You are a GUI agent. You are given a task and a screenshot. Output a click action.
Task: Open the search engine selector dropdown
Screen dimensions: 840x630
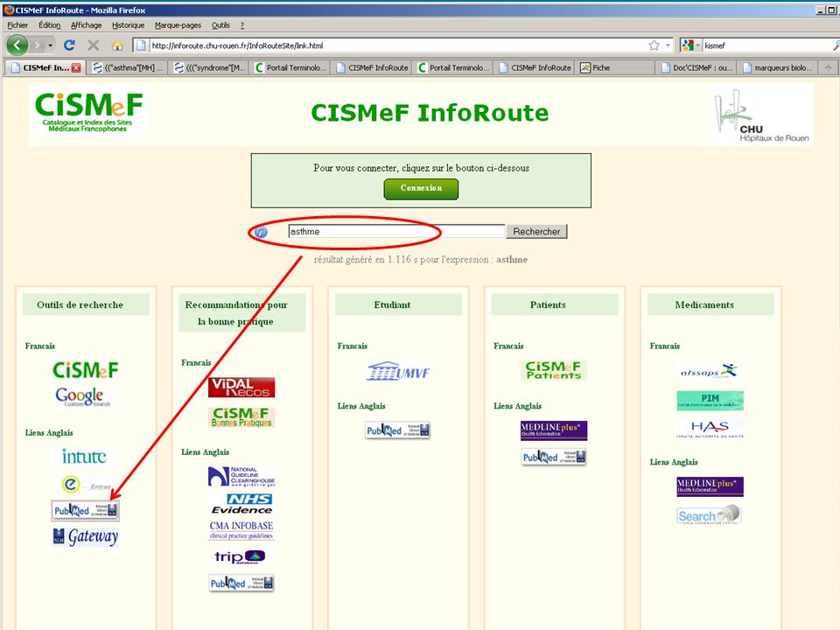click(x=690, y=45)
